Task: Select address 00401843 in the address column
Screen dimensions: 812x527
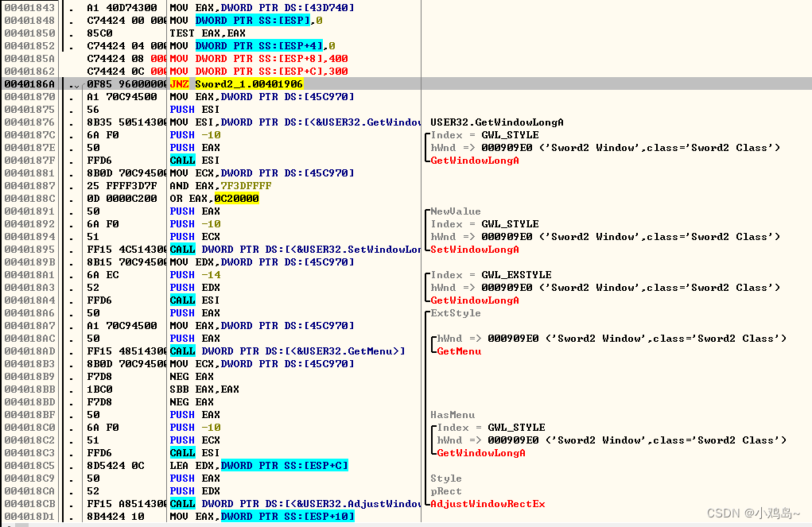Action: [x=29, y=8]
